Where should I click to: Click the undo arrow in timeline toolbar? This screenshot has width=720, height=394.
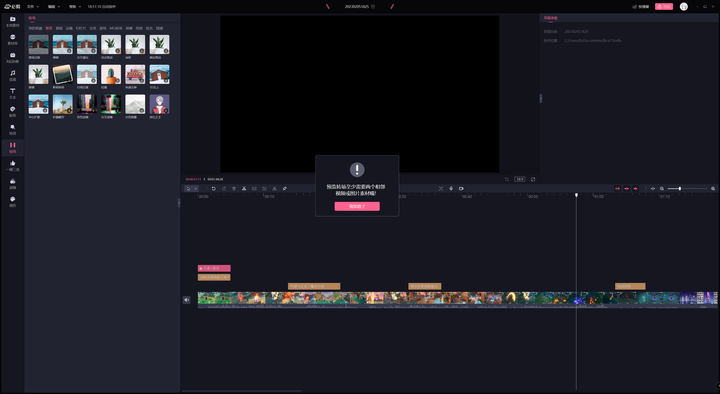pos(214,189)
